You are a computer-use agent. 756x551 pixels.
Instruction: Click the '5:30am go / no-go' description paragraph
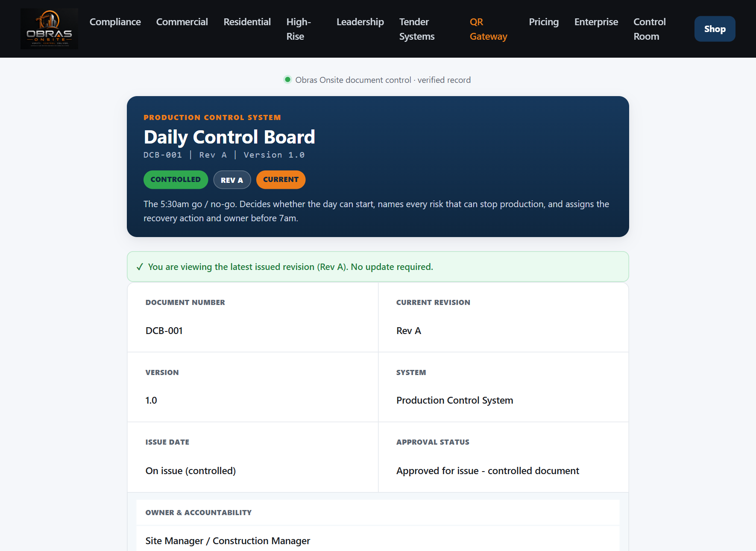click(x=376, y=211)
